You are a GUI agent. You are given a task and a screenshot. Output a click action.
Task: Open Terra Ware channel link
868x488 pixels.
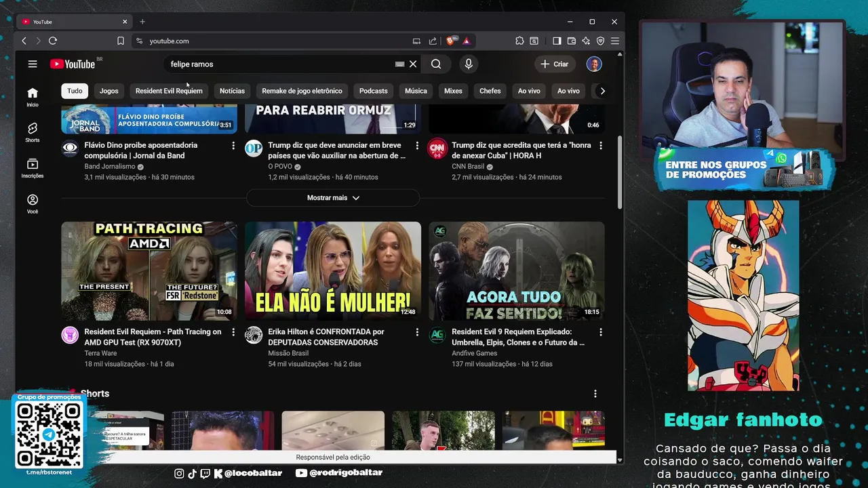pos(100,353)
